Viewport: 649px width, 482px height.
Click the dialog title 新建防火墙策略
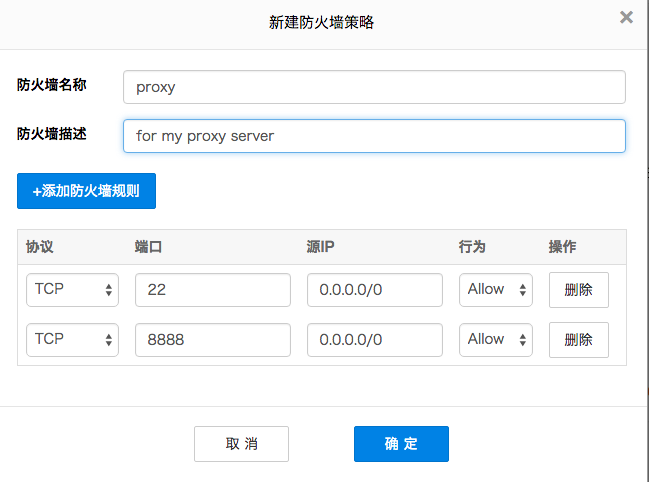click(321, 22)
